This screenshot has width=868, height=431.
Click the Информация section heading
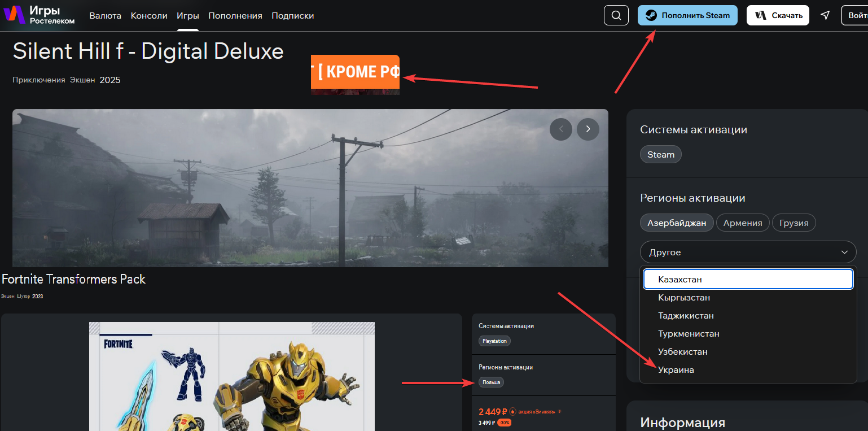[682, 423]
